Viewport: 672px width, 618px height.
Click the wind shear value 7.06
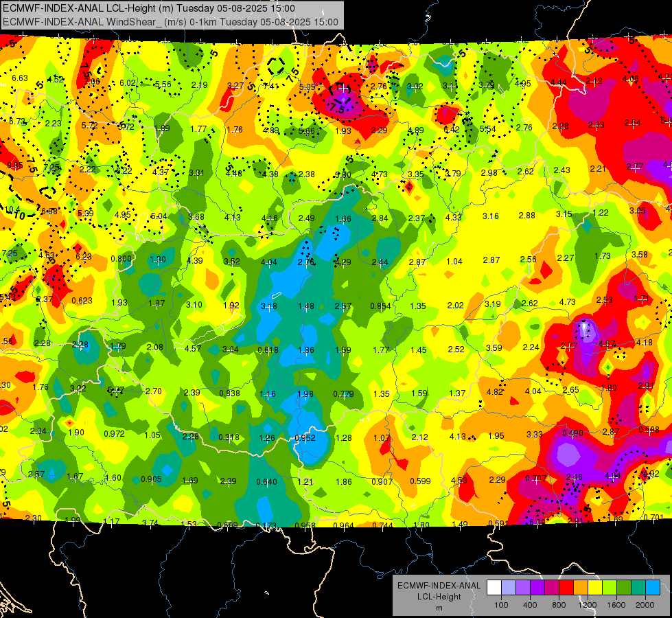click(x=92, y=82)
